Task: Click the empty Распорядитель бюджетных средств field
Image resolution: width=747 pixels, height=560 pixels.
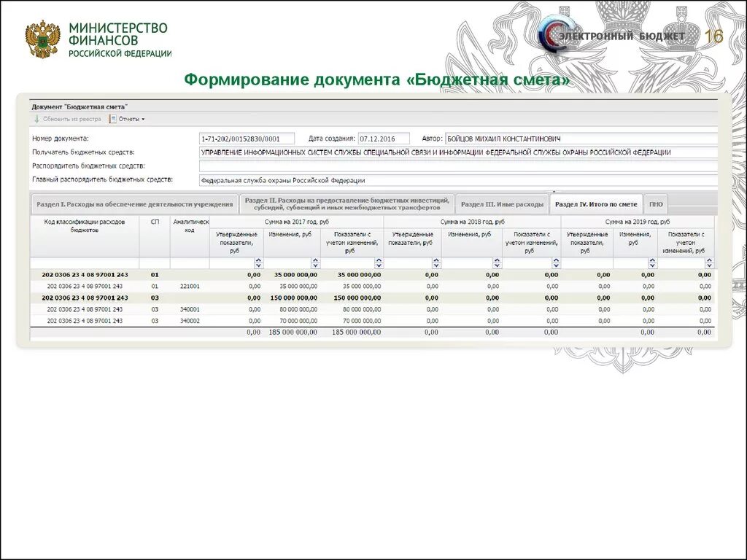Action: tap(365, 166)
